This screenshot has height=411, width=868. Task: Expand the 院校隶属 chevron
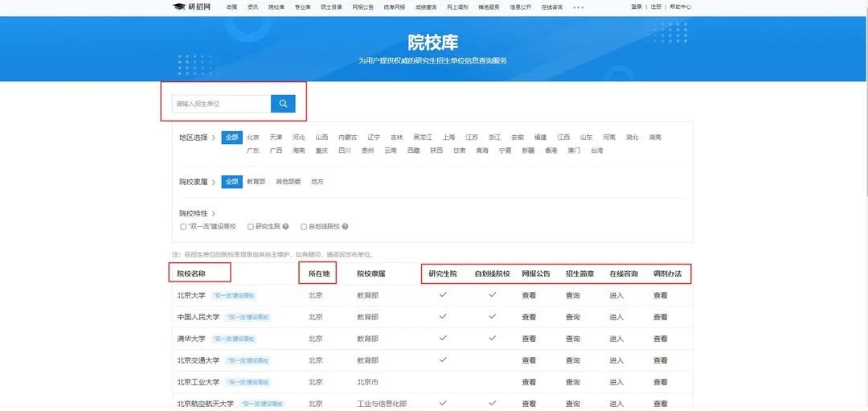click(213, 182)
